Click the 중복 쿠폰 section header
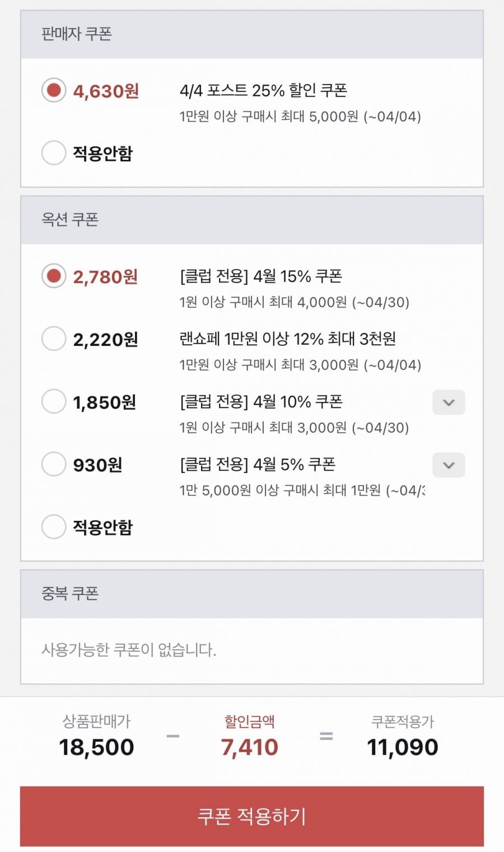The width and height of the screenshot is (504, 852). click(70, 594)
